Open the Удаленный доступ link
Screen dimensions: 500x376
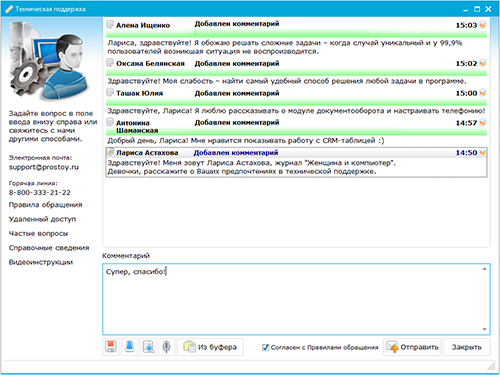(42, 219)
